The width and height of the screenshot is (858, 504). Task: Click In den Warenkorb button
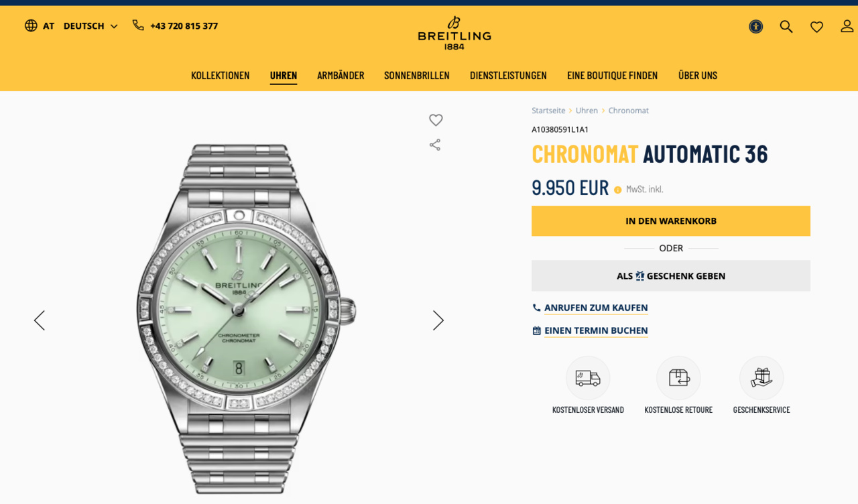671,220
